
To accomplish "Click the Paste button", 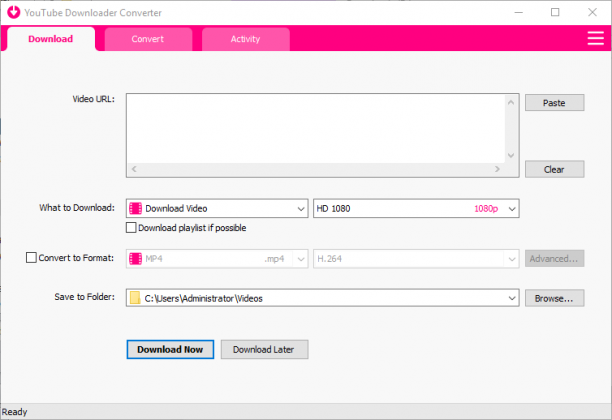I will coord(555,103).
